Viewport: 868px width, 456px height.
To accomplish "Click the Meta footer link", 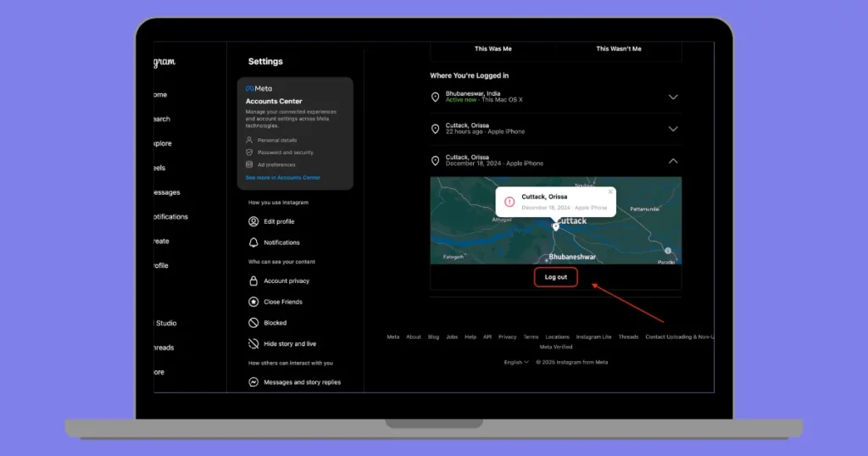I will click(x=393, y=336).
